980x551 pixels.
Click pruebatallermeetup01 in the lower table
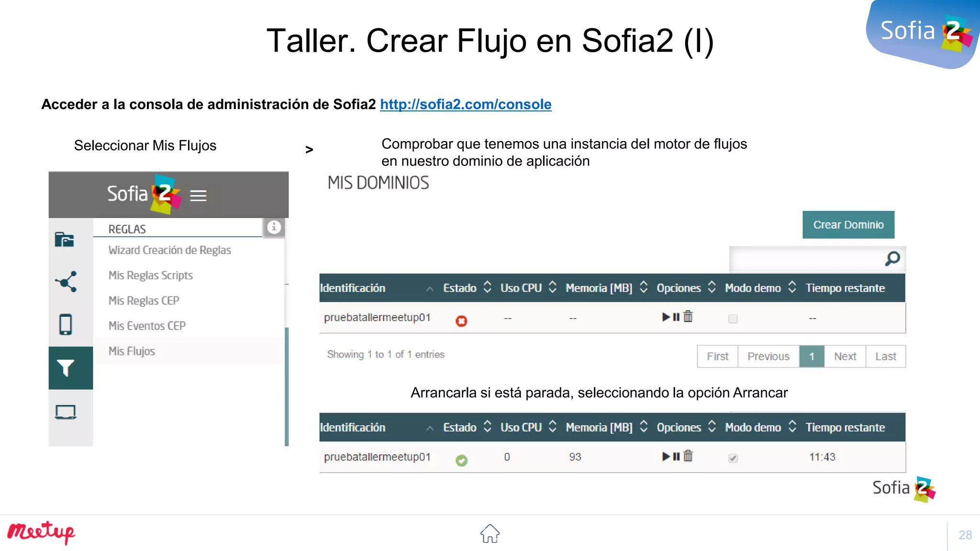(377, 457)
